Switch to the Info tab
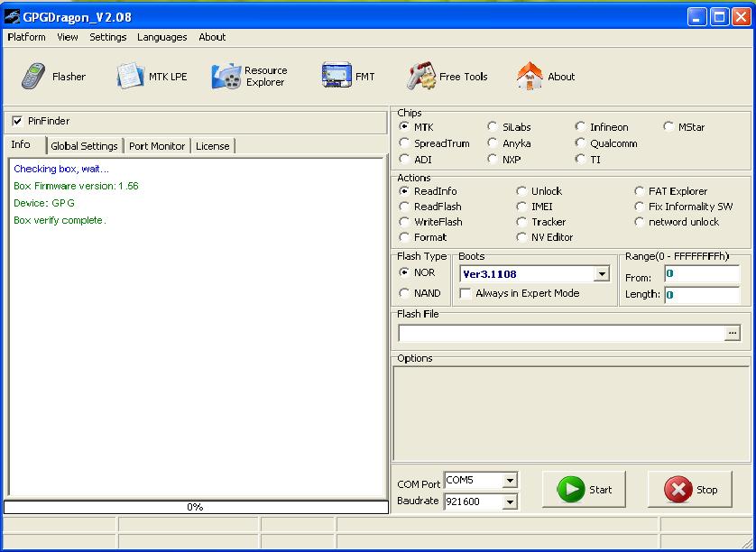Screen dimensions: 756x552 (21, 144)
